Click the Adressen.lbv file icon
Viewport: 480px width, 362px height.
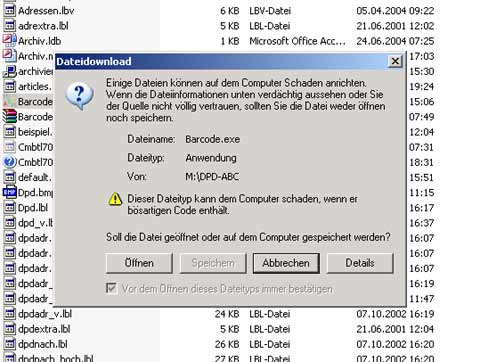9,10
